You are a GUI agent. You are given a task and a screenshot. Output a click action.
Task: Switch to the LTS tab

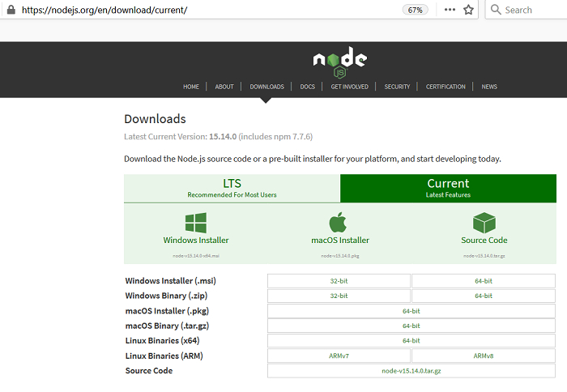tap(232, 189)
